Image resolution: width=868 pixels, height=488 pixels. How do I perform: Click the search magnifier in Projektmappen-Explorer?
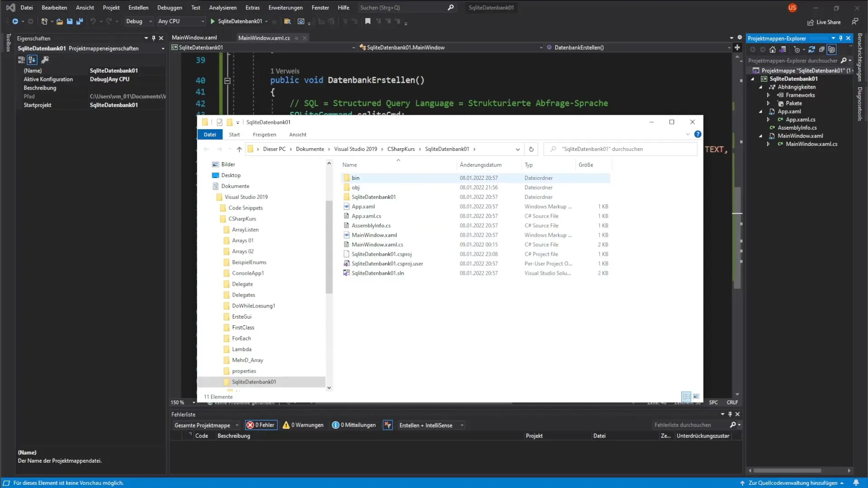point(844,61)
